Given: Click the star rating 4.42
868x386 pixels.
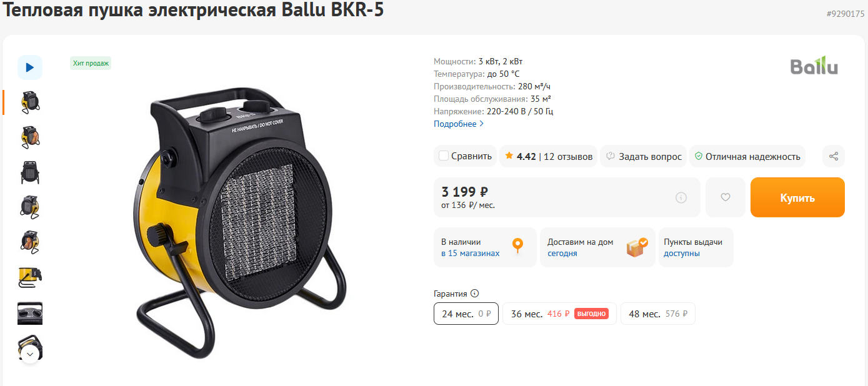Looking at the screenshot, I should tap(521, 157).
